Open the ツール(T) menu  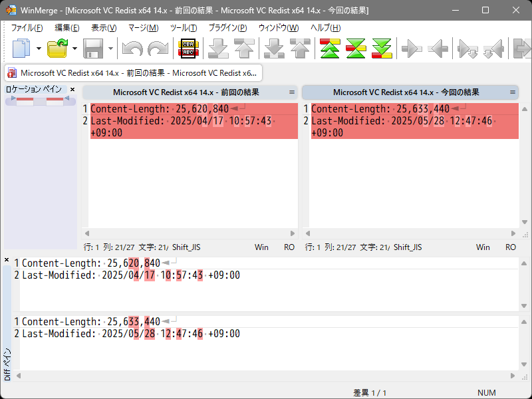click(184, 28)
